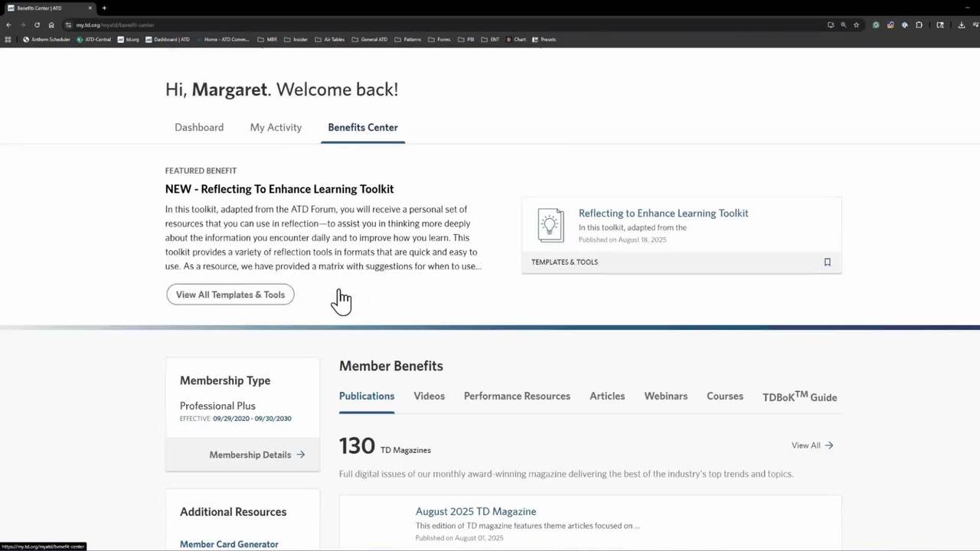The height and width of the screenshot is (551, 980).
Task: Open the browser downloads icon
Action: (962, 24)
